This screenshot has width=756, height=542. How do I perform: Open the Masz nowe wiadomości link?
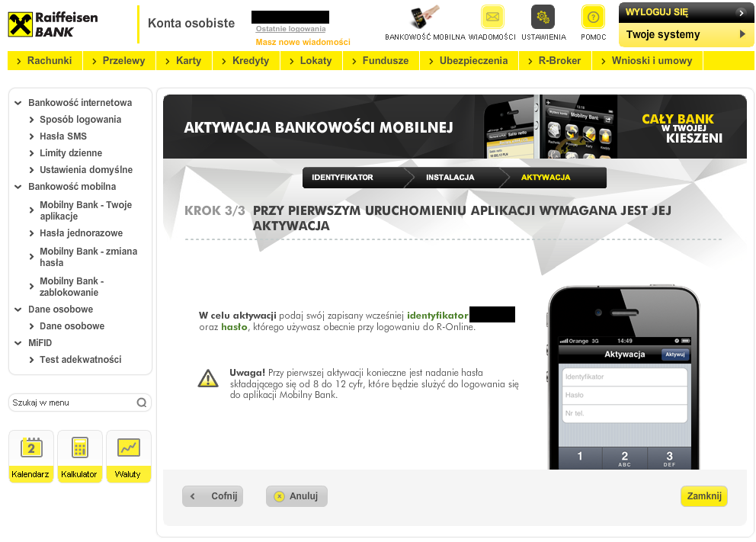(x=303, y=42)
